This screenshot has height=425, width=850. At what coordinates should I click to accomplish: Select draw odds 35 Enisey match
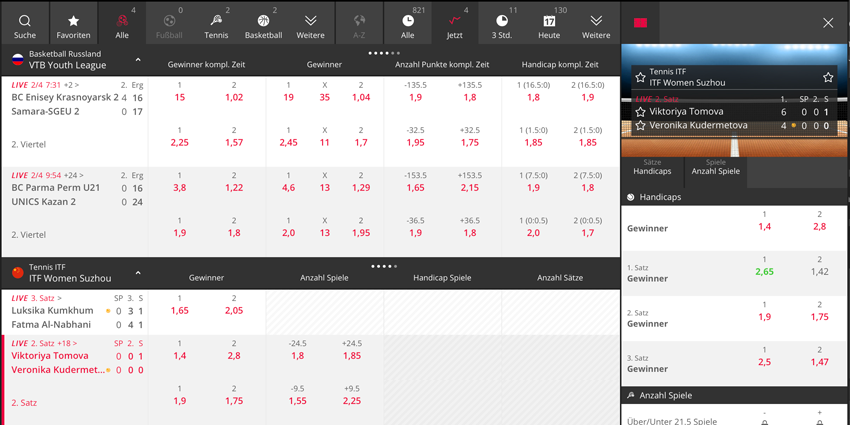click(x=325, y=98)
